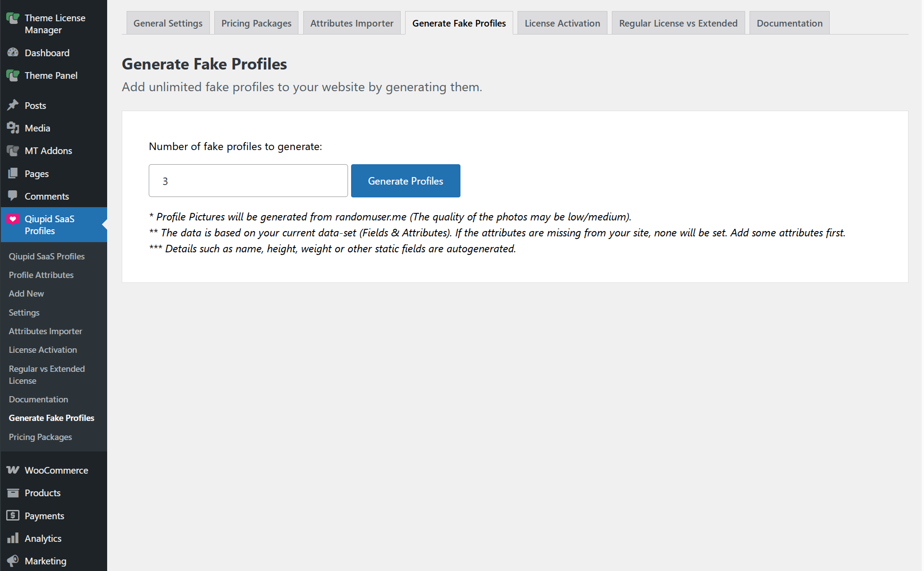Image resolution: width=924 pixels, height=571 pixels.
Task: Click the Products archive box icon
Action: coord(13,493)
